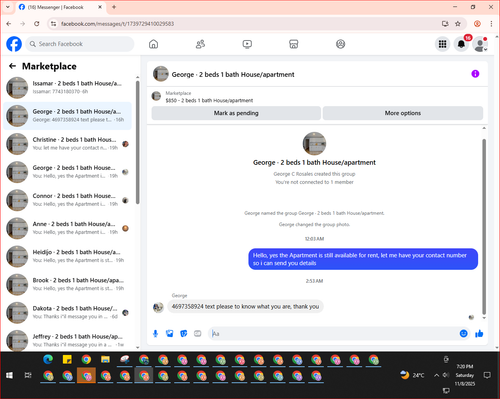Screen dimensions: 500x399
Task: Open the Christine conversation
Action: click(68, 144)
